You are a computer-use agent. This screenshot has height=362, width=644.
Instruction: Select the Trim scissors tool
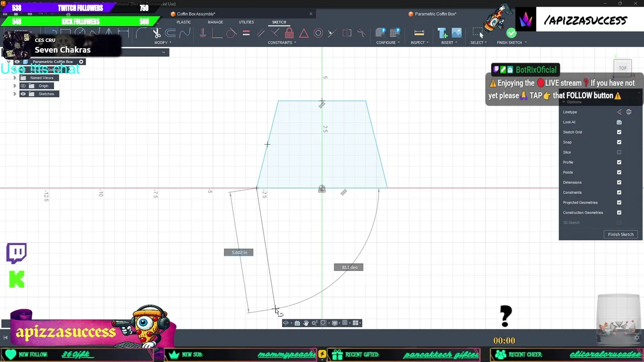pyautogui.click(x=156, y=33)
